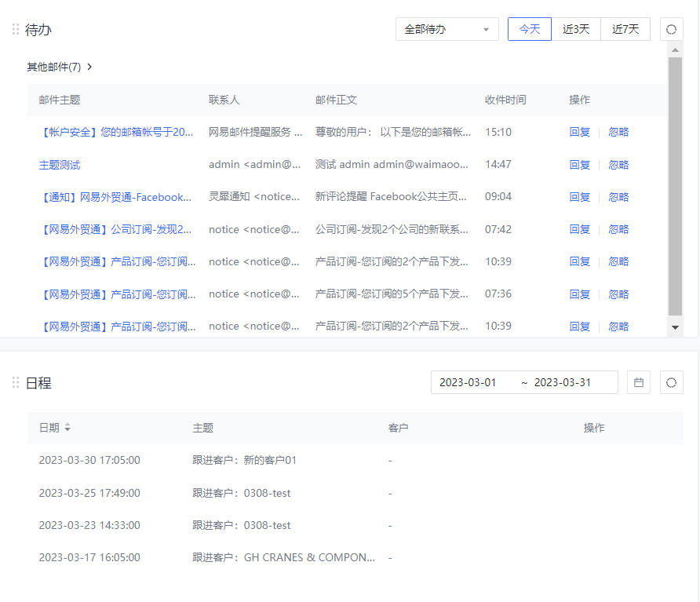This screenshot has height=602, width=700.
Task: Select the 近3天 filter tab
Action: pos(576,30)
